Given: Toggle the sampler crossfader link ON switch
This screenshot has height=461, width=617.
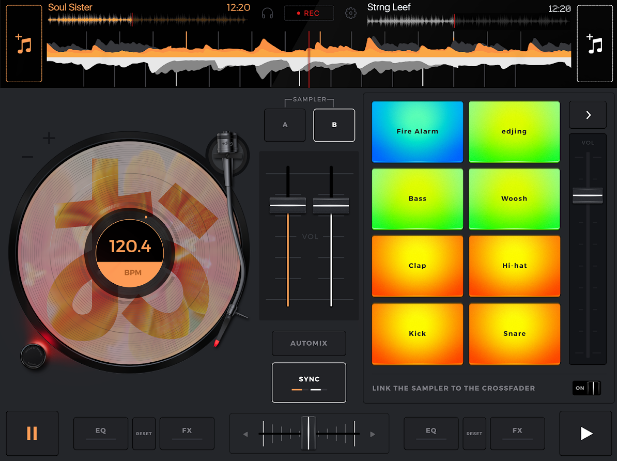Looking at the screenshot, I should click(587, 388).
